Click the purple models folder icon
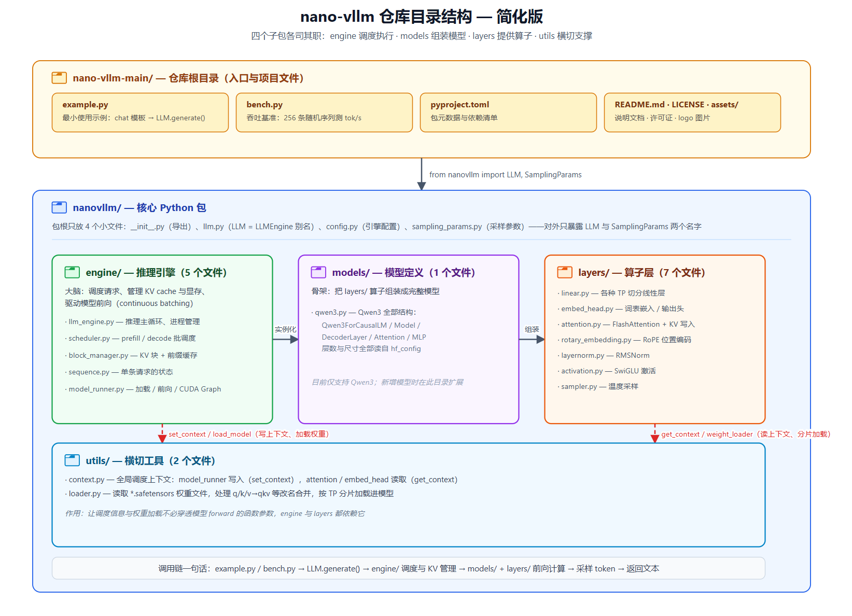 (x=318, y=272)
